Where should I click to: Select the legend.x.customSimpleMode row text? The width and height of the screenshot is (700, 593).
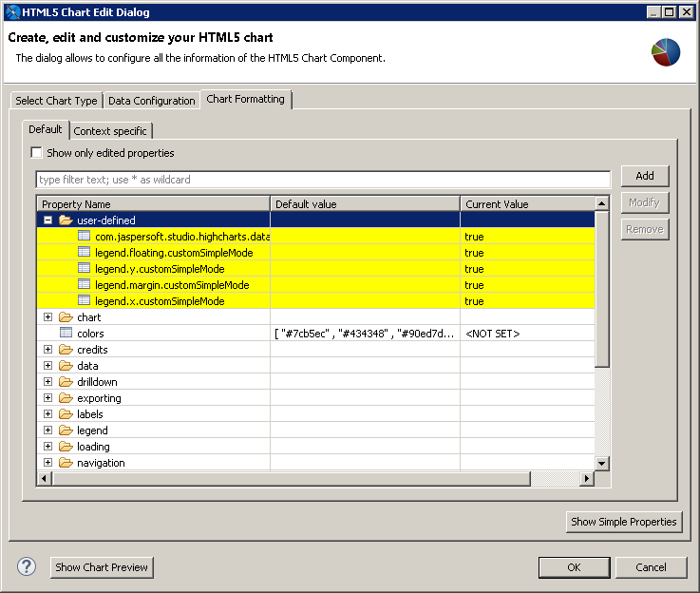160,301
